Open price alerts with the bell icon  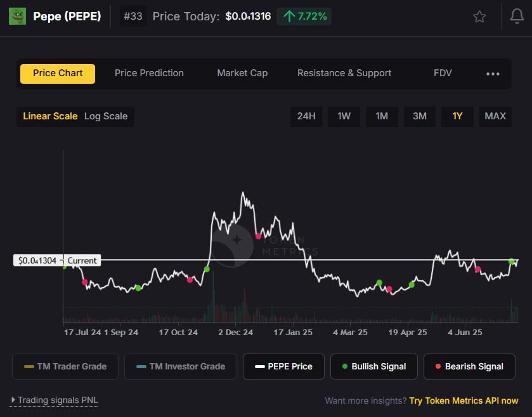pyautogui.click(x=517, y=17)
